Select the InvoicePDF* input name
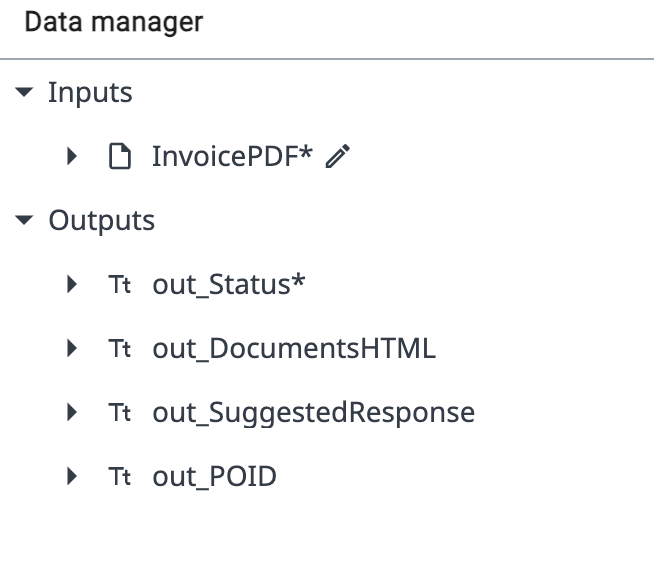The image size is (654, 566). [232, 156]
